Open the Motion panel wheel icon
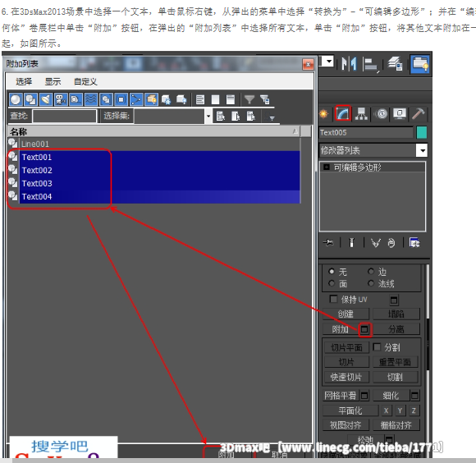The width and height of the screenshot is (476, 463). pyautogui.click(x=382, y=114)
